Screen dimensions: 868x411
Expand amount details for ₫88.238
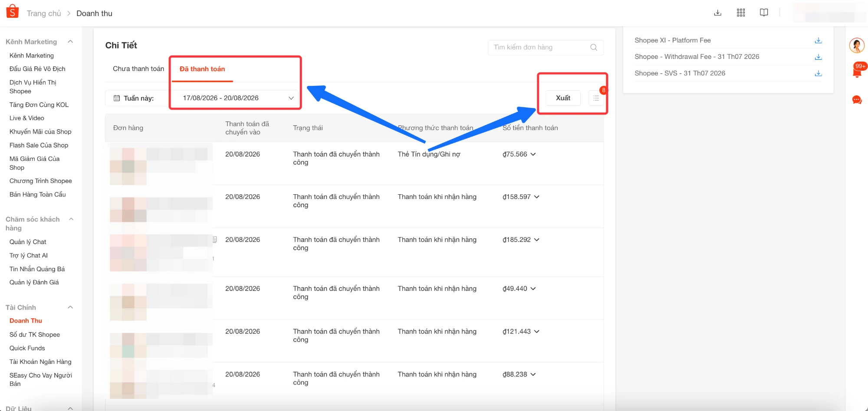point(533,375)
